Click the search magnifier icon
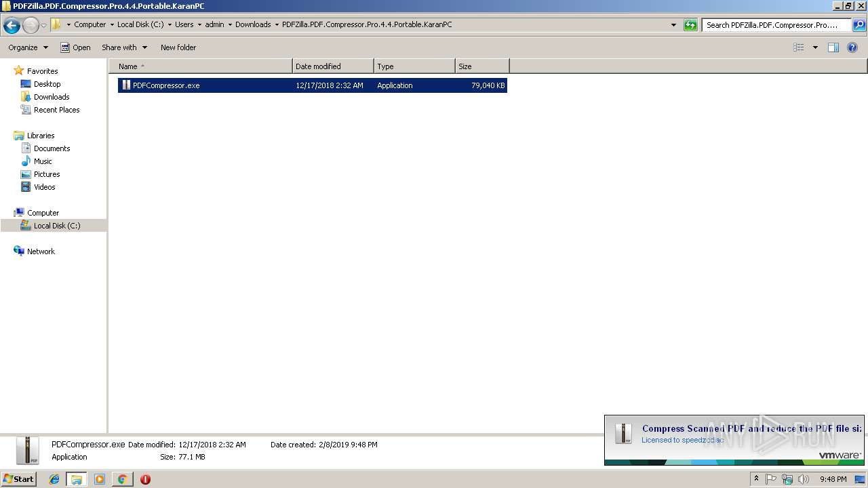 [859, 25]
